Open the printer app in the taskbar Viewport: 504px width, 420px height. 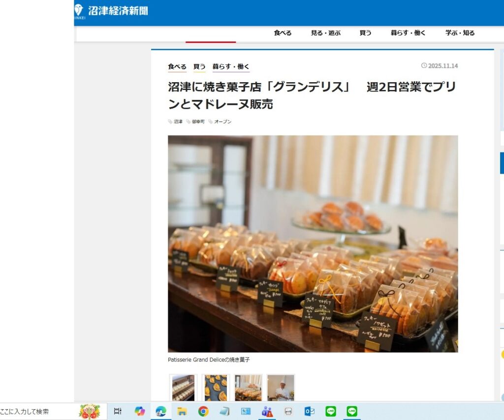tap(288, 411)
